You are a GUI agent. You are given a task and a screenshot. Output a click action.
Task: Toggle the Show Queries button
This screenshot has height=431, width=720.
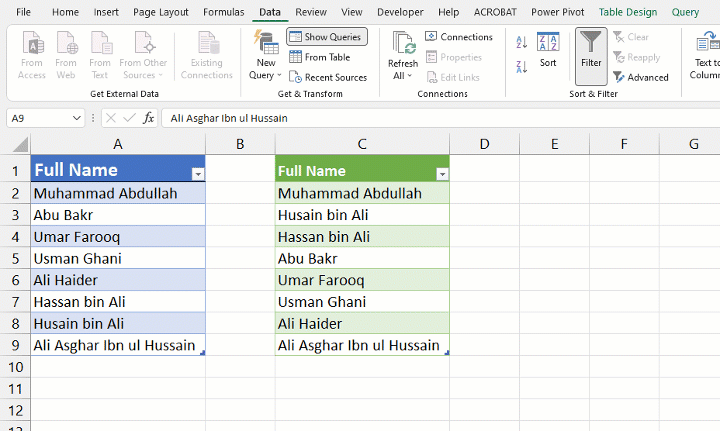[x=327, y=37]
